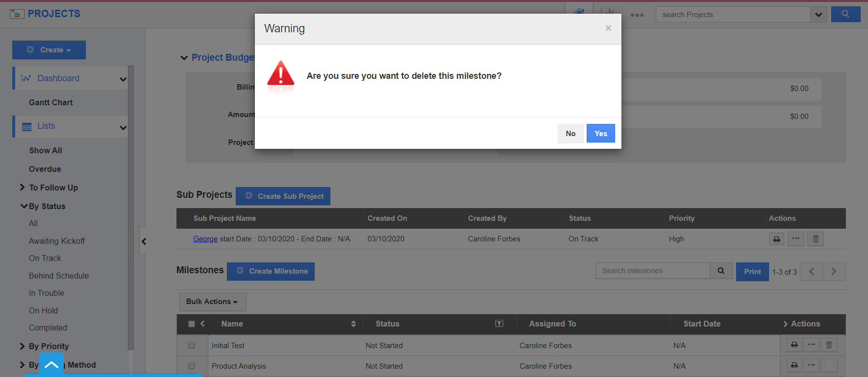Screen dimensions: 868x377
Task: Confirm deletion with the Yes button
Action: pos(600,133)
